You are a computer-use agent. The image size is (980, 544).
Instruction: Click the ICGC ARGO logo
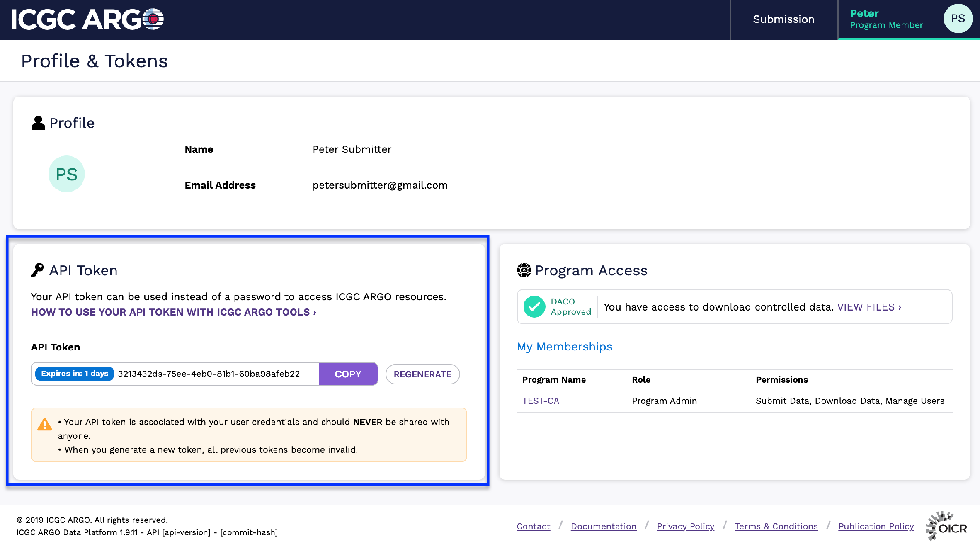click(87, 19)
